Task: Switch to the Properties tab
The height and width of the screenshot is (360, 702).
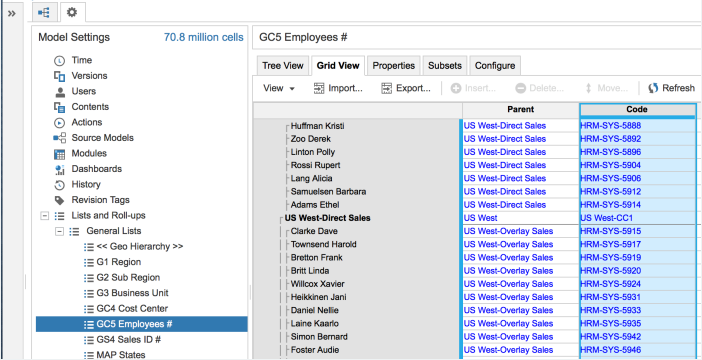Action: (394, 66)
